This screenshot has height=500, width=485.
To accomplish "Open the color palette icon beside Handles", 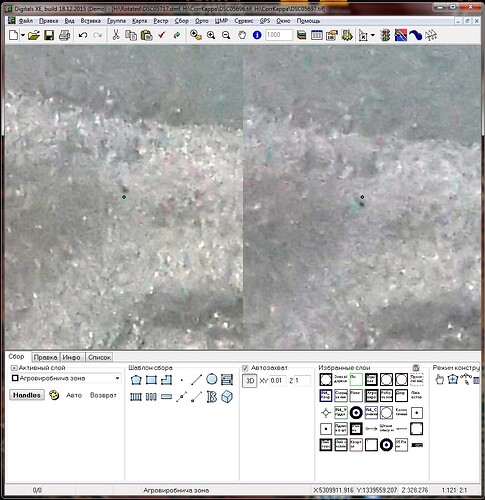I will [54, 395].
